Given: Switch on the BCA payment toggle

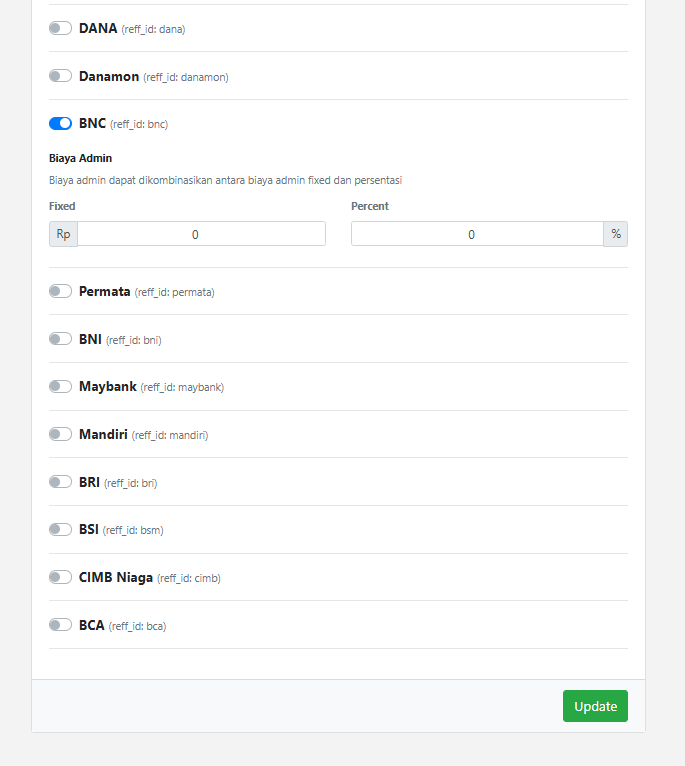Looking at the screenshot, I should [60, 625].
